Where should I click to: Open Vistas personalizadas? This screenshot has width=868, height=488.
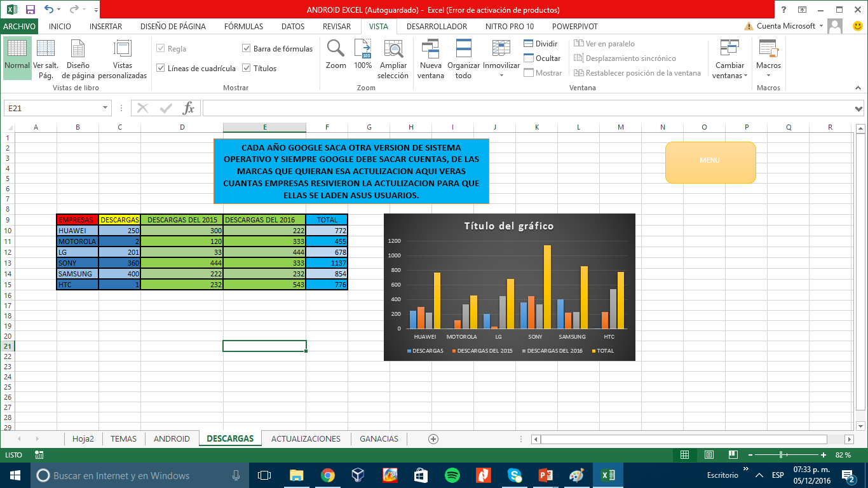(x=122, y=50)
